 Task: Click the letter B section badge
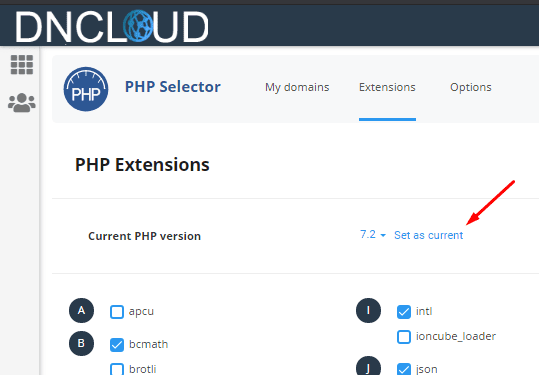click(x=81, y=343)
